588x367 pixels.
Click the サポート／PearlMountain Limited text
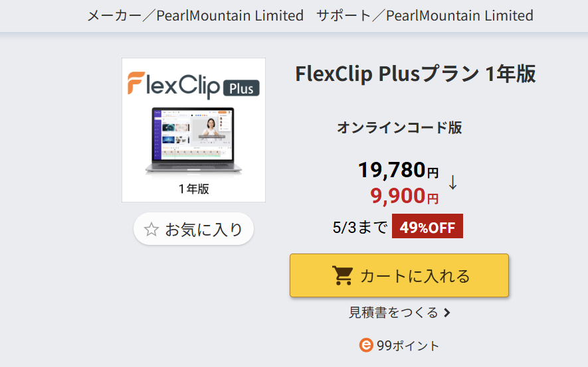point(425,15)
